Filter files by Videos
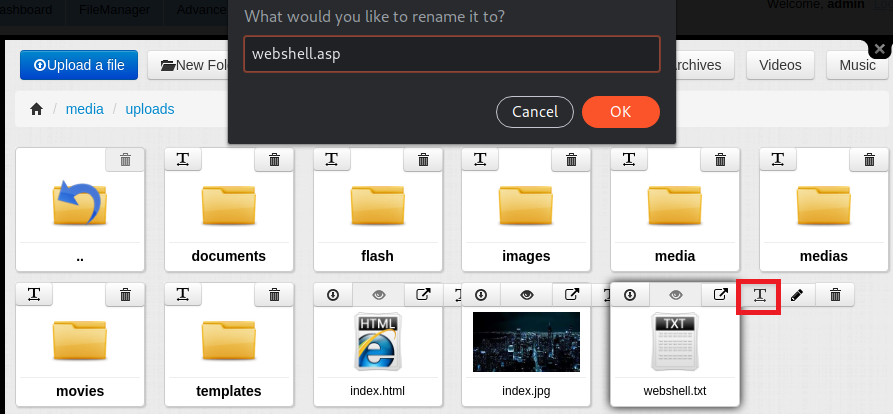893x414 pixels. click(780, 65)
